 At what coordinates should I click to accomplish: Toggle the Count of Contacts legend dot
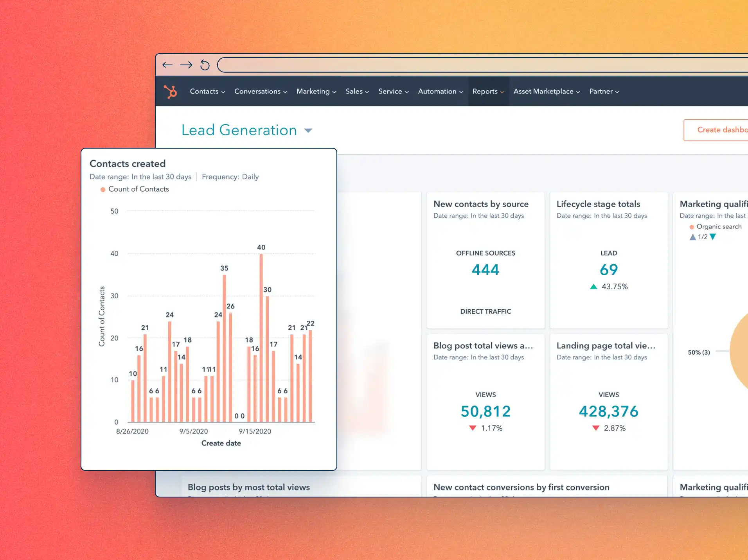click(x=102, y=189)
